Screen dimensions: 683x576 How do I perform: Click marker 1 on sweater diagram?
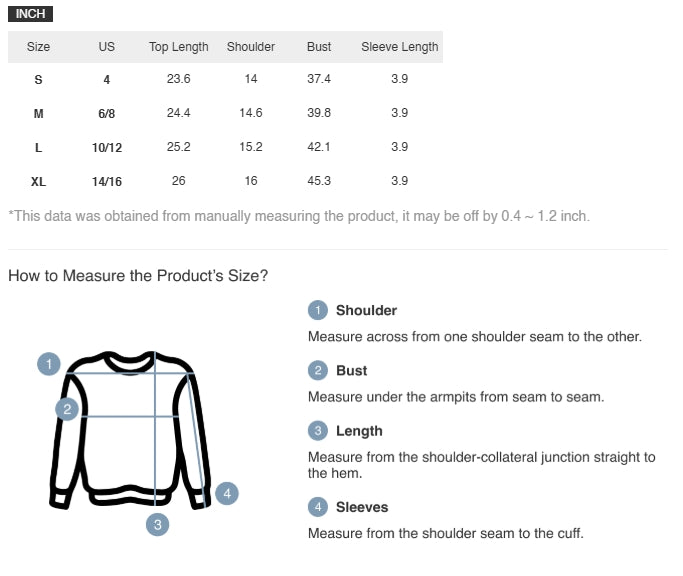[49, 364]
